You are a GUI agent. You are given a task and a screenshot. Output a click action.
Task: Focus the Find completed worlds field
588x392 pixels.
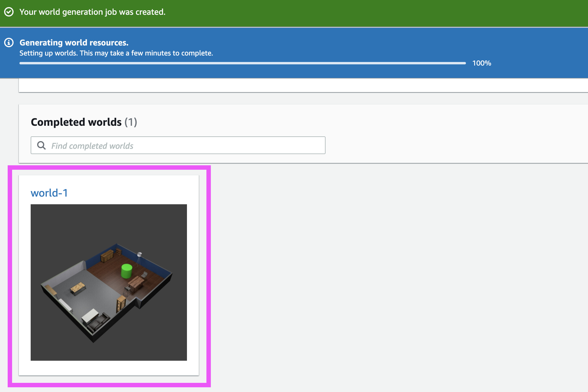tap(183, 145)
